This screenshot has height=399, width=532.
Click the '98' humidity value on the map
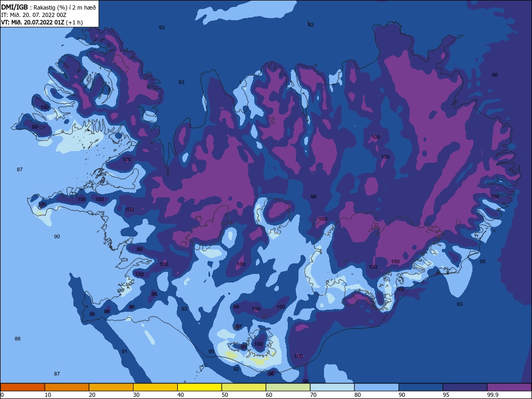[x=313, y=196]
